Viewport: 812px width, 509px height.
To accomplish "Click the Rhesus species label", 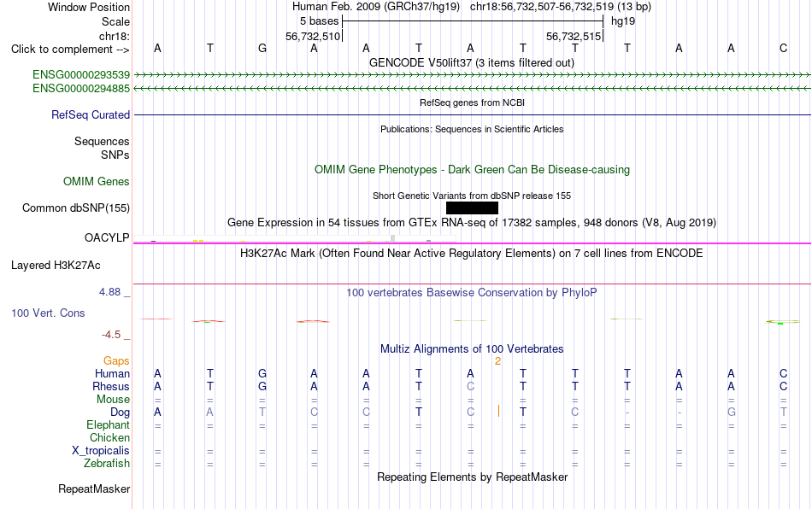I will [x=111, y=386].
